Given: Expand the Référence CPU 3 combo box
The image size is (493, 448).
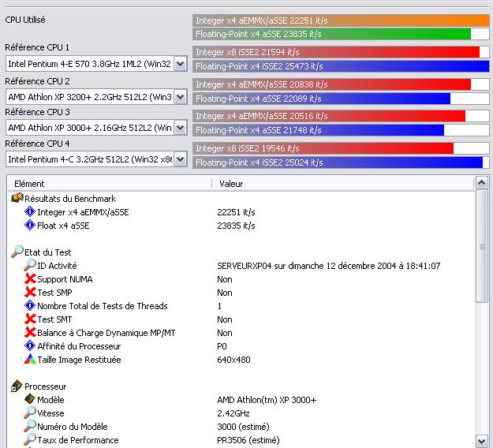Looking at the screenshot, I should click(x=180, y=128).
